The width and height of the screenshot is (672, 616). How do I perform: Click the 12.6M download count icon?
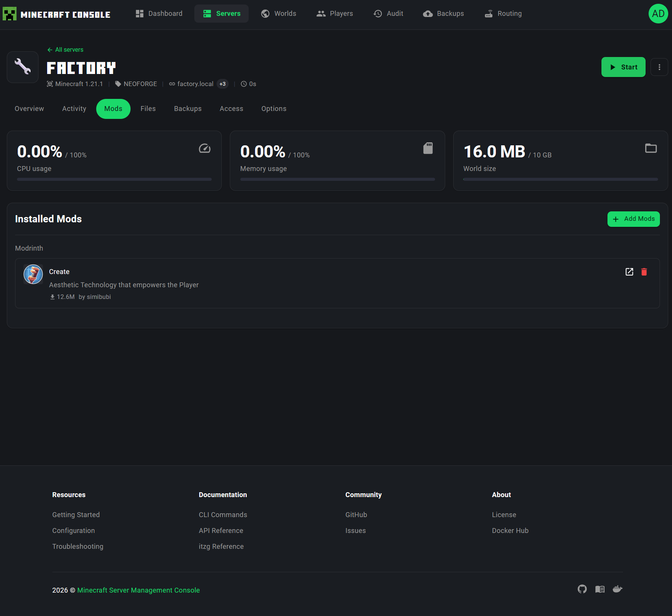tap(52, 297)
